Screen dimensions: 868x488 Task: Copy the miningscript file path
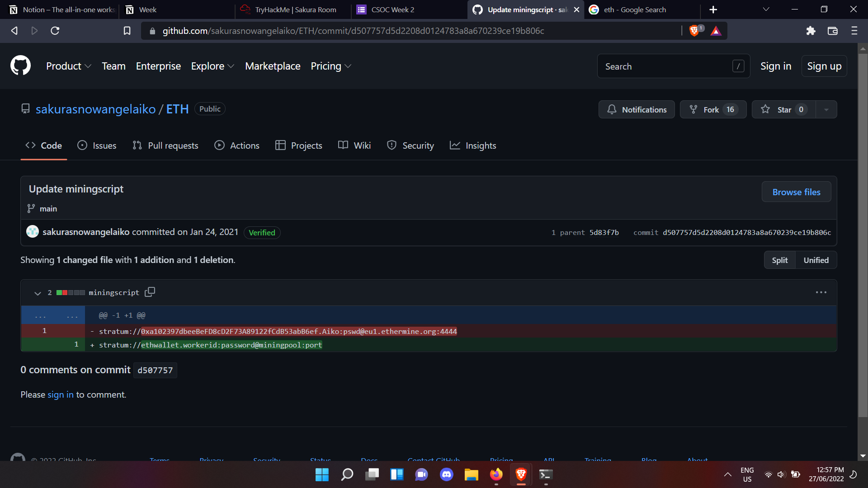(x=150, y=292)
